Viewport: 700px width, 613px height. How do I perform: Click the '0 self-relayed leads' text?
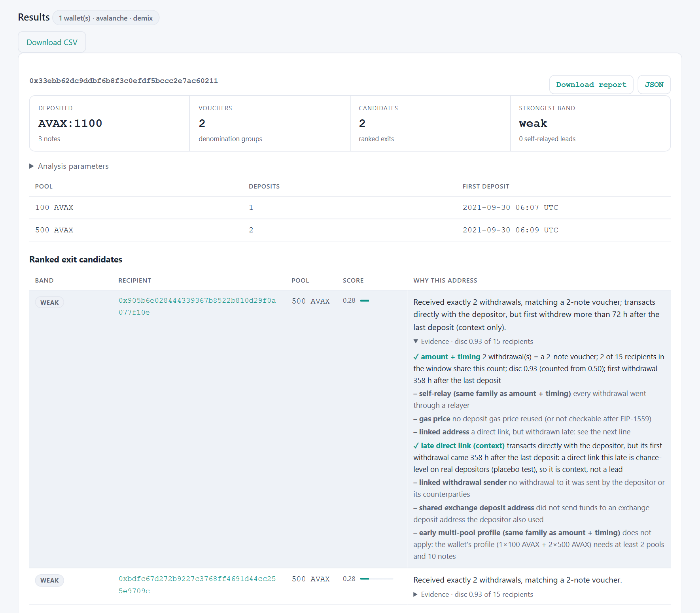[547, 139]
